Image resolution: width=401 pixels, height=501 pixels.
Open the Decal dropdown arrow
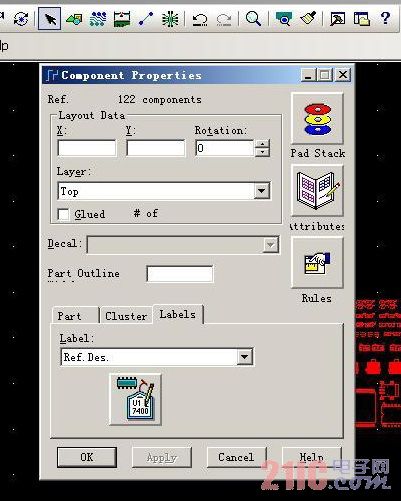(x=270, y=245)
